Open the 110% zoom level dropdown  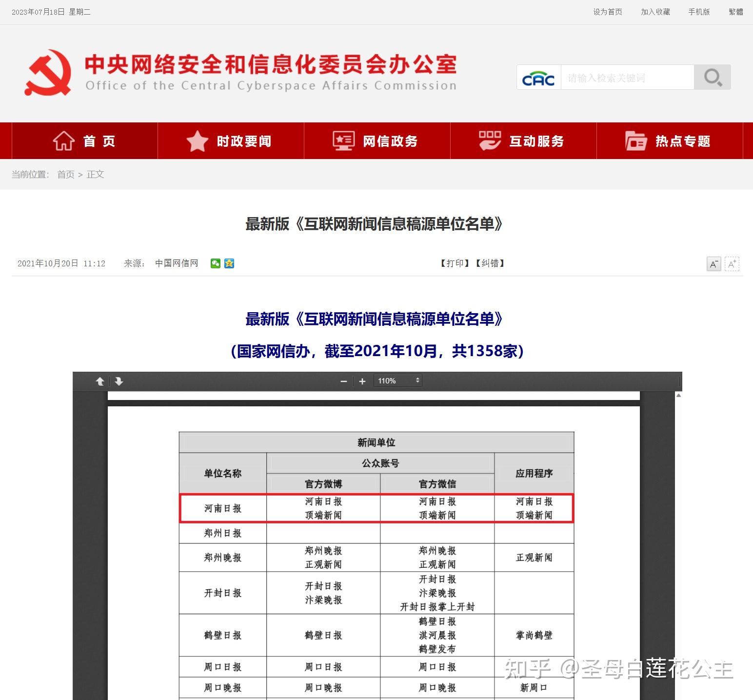tap(398, 381)
